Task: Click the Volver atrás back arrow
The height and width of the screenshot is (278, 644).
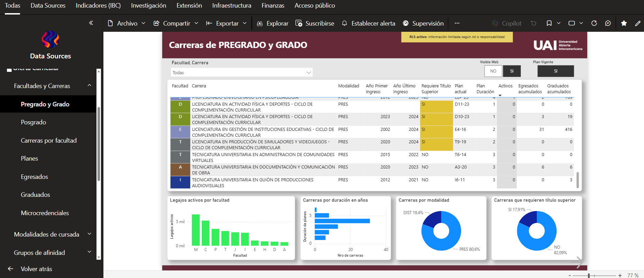Action: [11, 269]
